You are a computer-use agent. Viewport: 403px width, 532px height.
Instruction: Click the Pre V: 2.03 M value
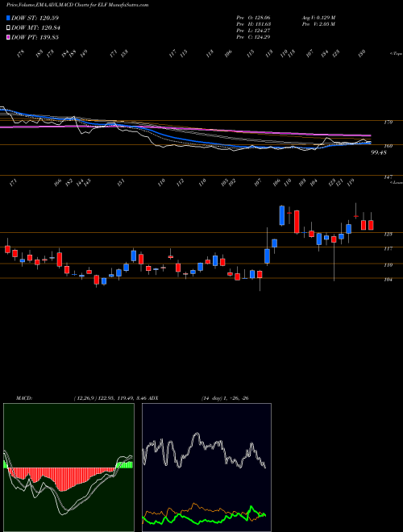click(x=318, y=23)
